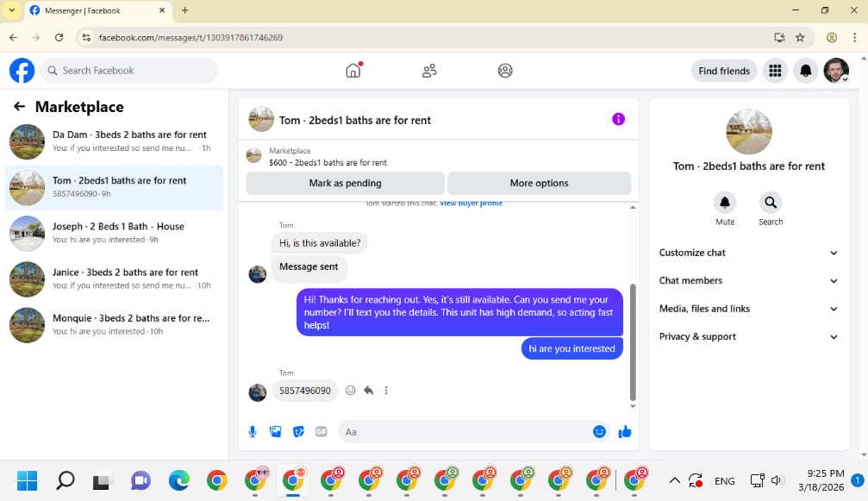Open Janice 3beds 2 baths conversation
This screenshot has width=868, height=501.
click(x=114, y=279)
